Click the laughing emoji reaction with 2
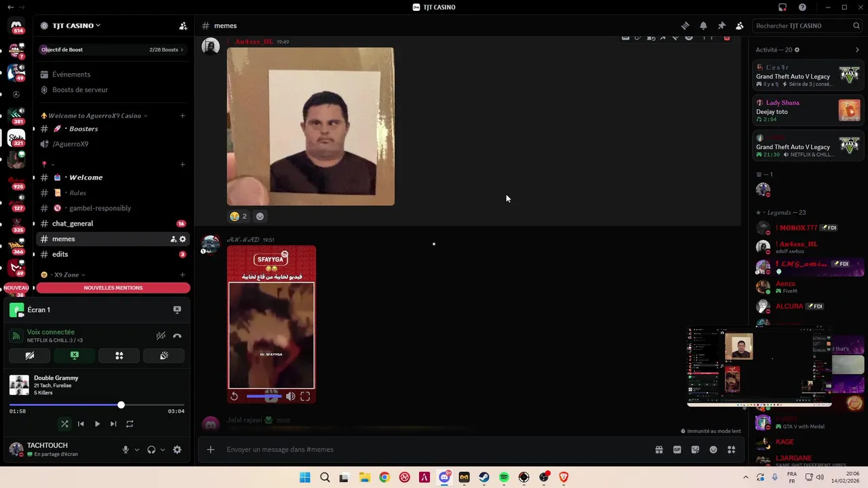 238,216
